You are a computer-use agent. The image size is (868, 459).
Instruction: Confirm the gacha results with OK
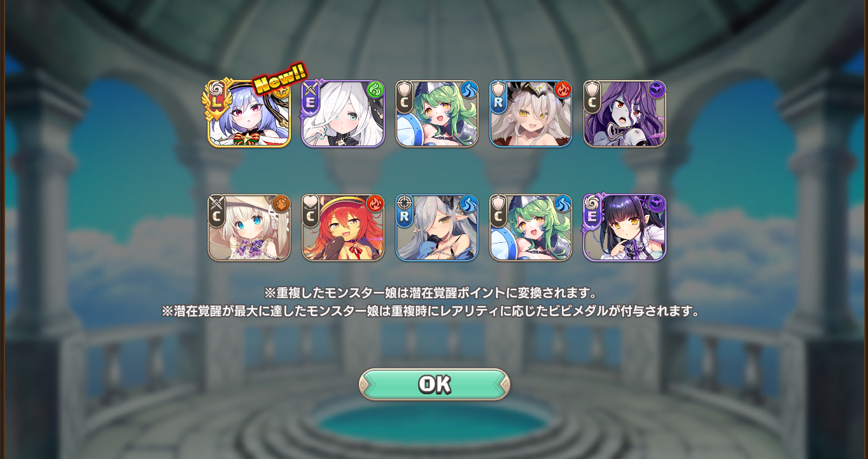[x=435, y=384]
